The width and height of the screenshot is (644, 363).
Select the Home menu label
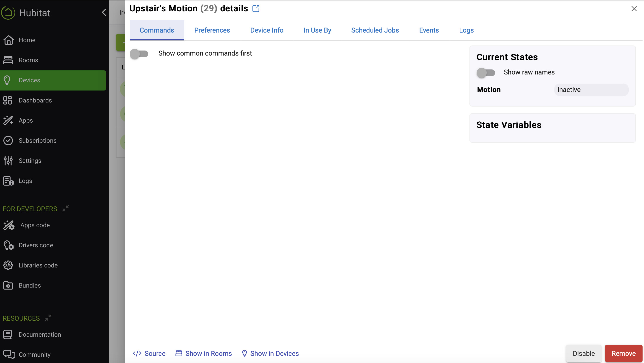pyautogui.click(x=27, y=40)
